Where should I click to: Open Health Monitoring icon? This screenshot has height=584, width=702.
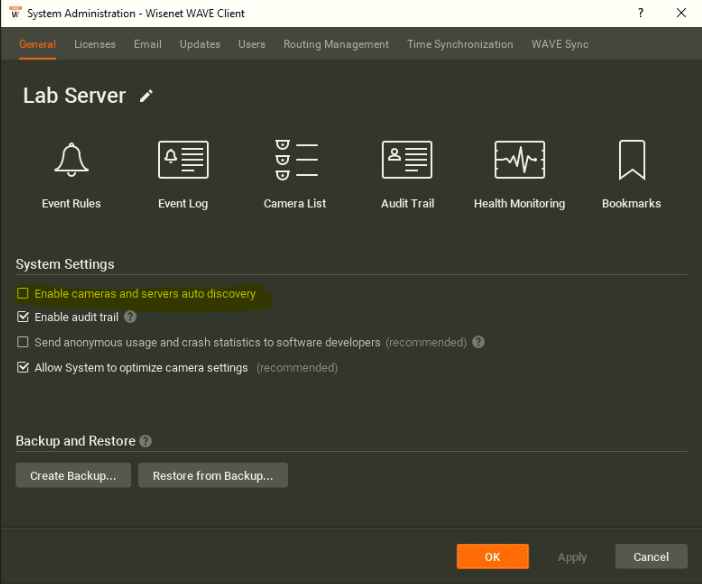(x=519, y=160)
